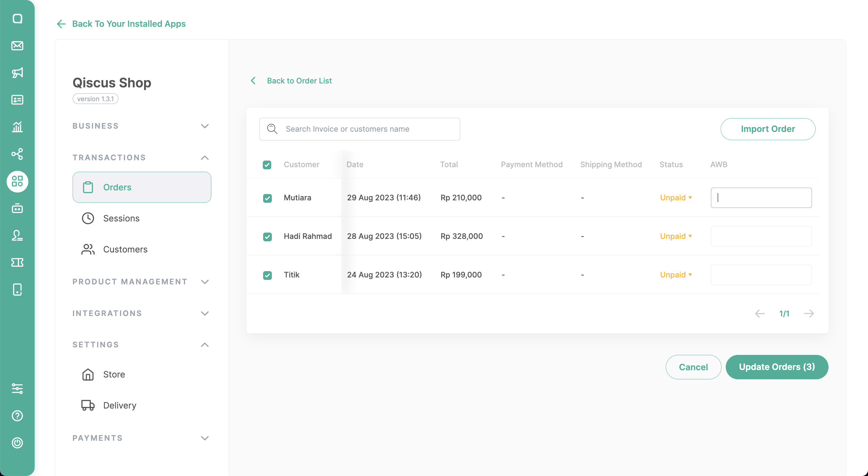This screenshot has width=868, height=476.
Task: Open the Sessions menu item
Action: point(121,218)
